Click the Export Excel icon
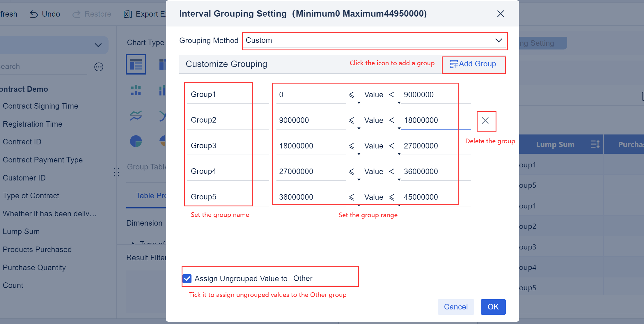This screenshot has width=644, height=324. pyautogui.click(x=127, y=14)
